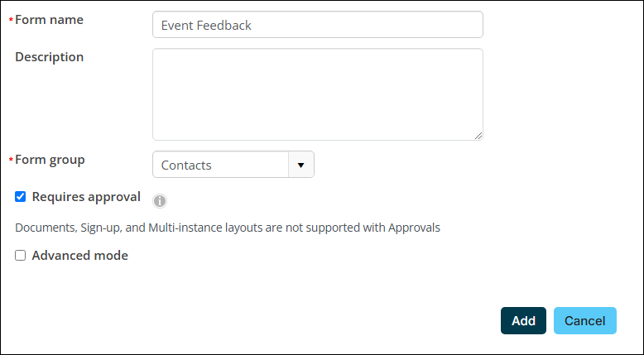This screenshot has width=644, height=355.
Task: Click the info icon beside Requires approval
Action: (160, 201)
